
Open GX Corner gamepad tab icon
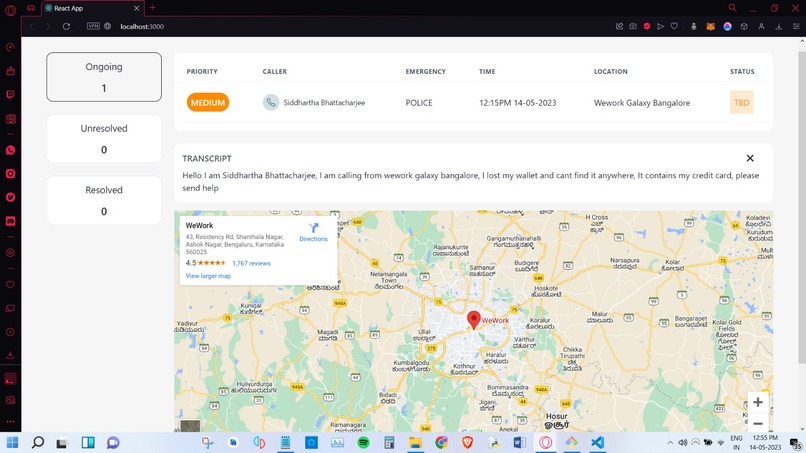click(x=31, y=8)
